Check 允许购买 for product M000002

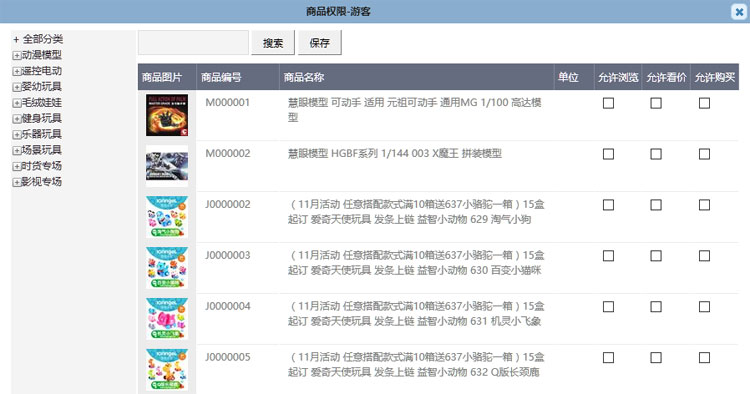pos(704,154)
